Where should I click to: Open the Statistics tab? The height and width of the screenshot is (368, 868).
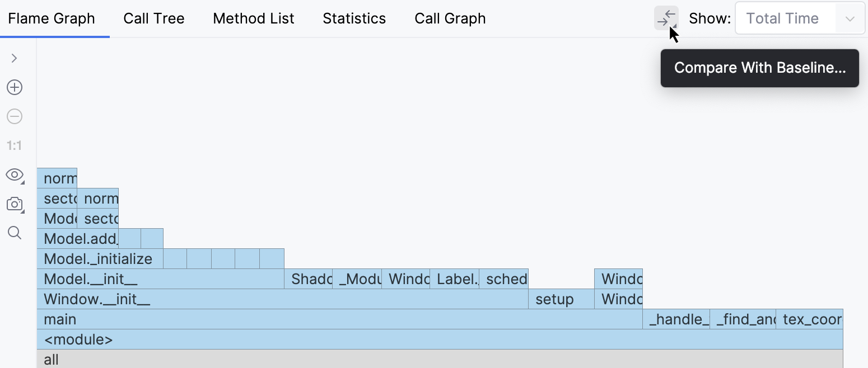pos(354,18)
